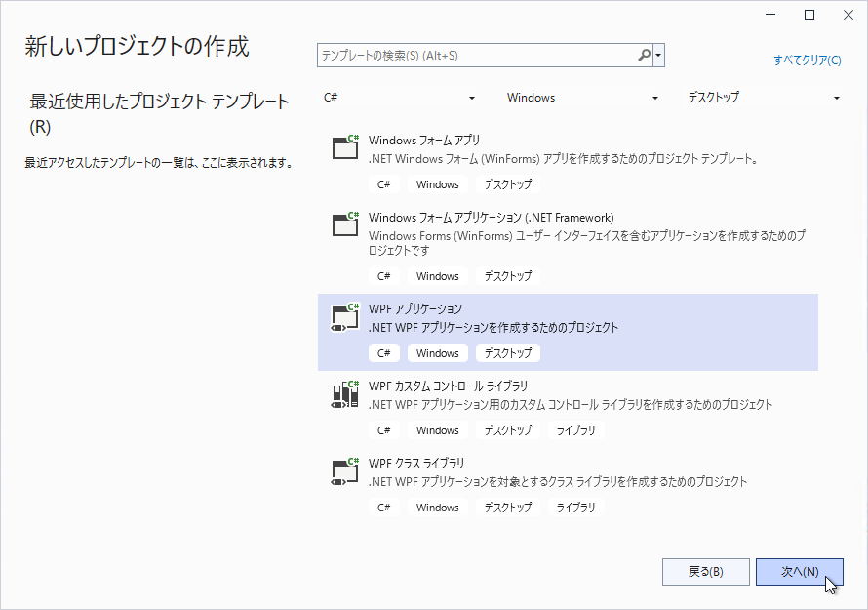Click the WPF カスタム コントロール ライブラリ description text
This screenshot has height=610, width=868.
coord(571,405)
